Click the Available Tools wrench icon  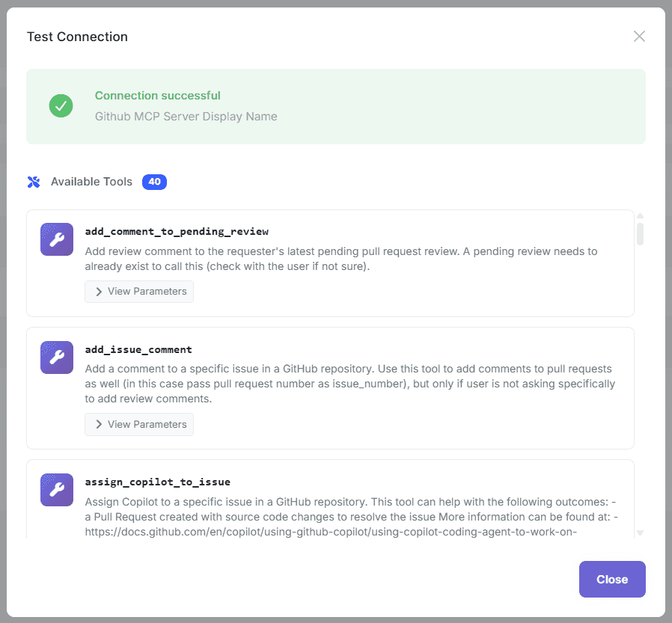(x=33, y=182)
